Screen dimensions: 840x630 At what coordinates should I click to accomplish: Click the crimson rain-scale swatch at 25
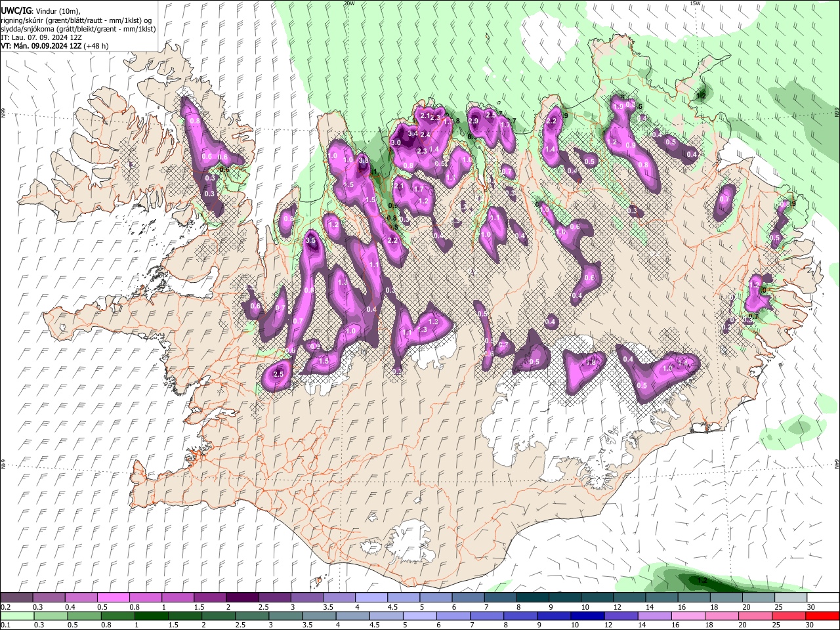click(789, 616)
